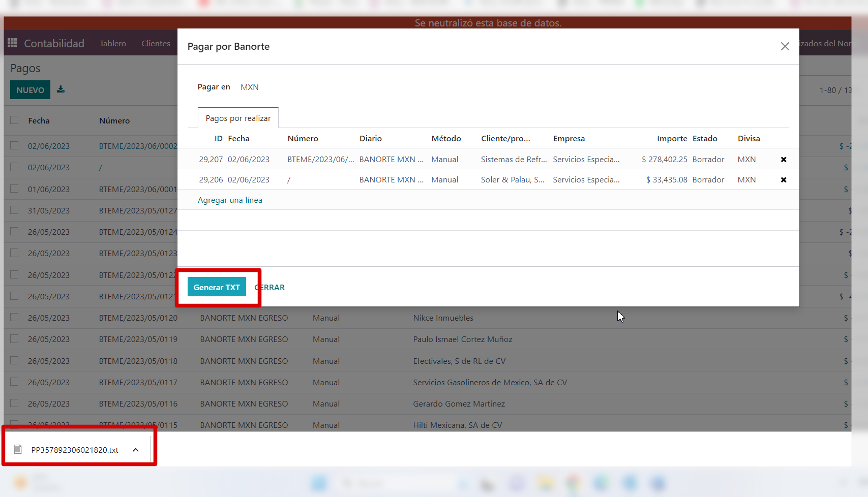Switch to Pagos por realizar tab
The image size is (868, 497).
click(x=238, y=118)
